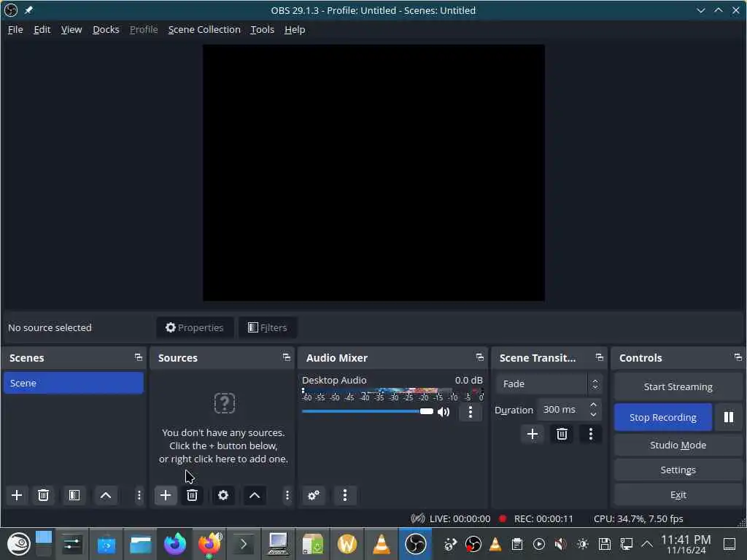
Task: Open Settings from Controls
Action: 678,470
